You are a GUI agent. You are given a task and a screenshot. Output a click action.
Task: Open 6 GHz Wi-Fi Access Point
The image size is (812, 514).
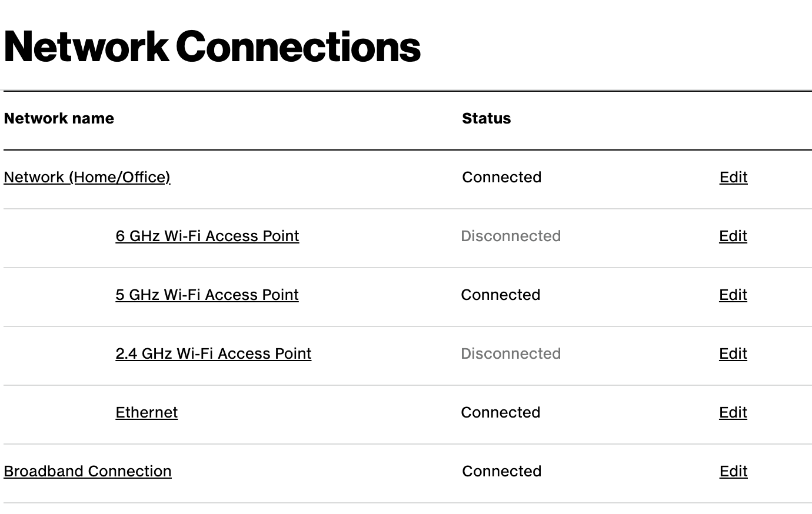click(207, 236)
